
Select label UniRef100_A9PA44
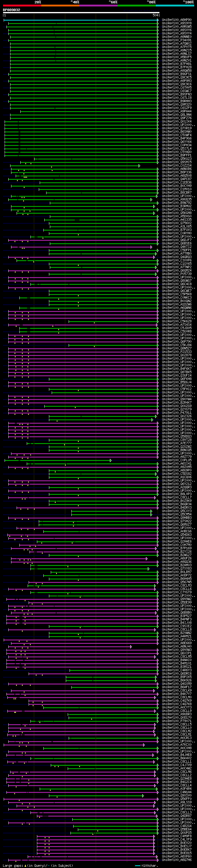pyautogui.click(x=177, y=111)
